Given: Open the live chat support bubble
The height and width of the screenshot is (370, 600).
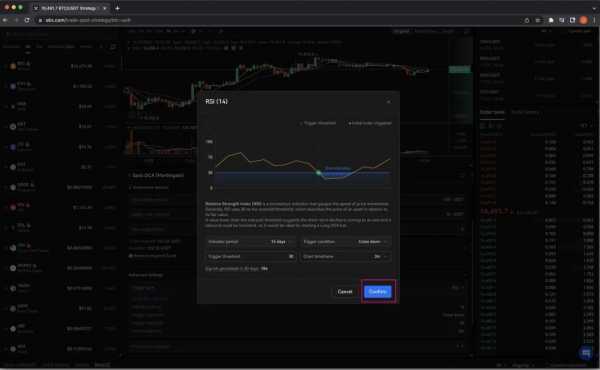Looking at the screenshot, I should 585,352.
